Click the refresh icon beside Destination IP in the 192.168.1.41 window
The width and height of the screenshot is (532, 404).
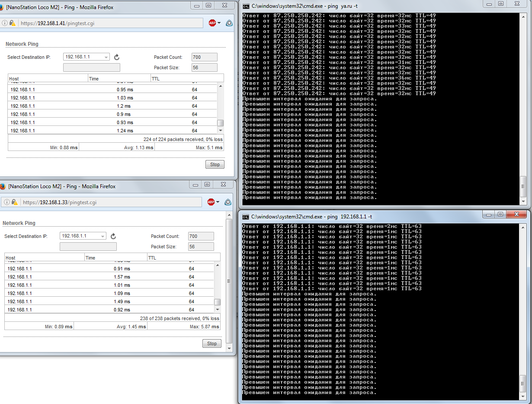click(x=116, y=57)
